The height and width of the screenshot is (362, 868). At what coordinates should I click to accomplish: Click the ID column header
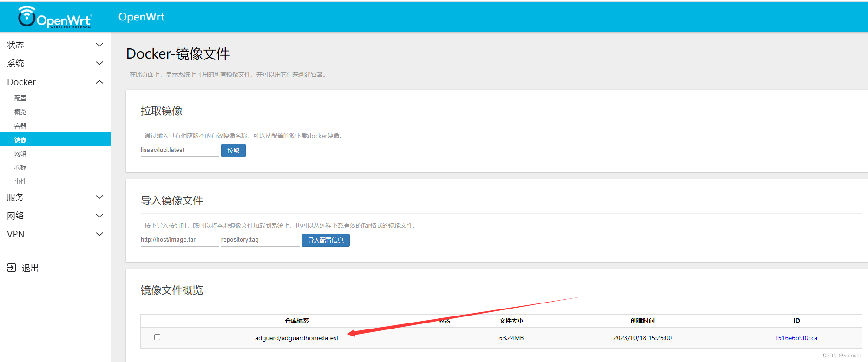tap(796, 321)
